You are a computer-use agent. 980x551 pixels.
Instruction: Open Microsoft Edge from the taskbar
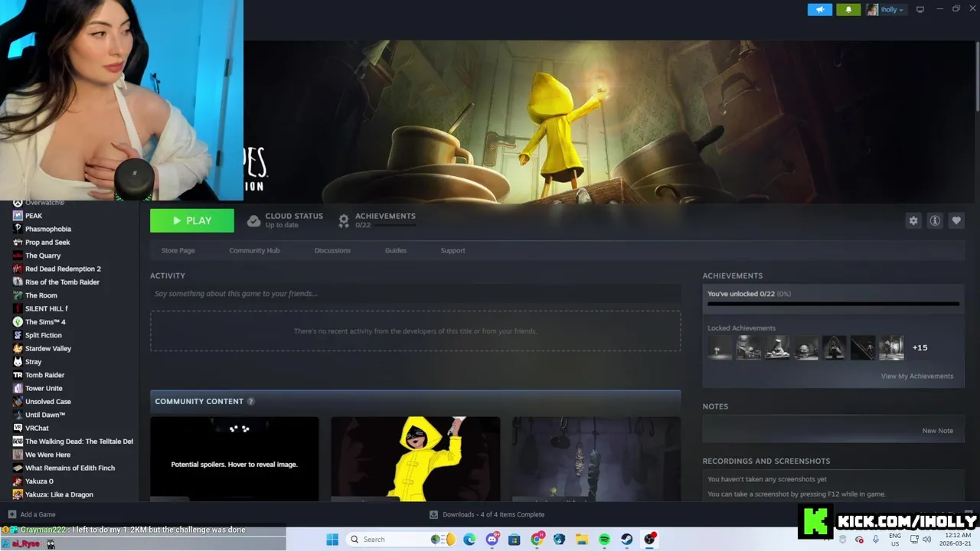click(469, 540)
